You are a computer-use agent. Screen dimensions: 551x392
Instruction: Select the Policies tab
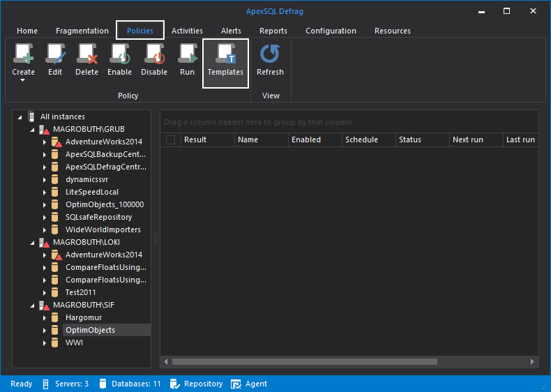(x=140, y=31)
